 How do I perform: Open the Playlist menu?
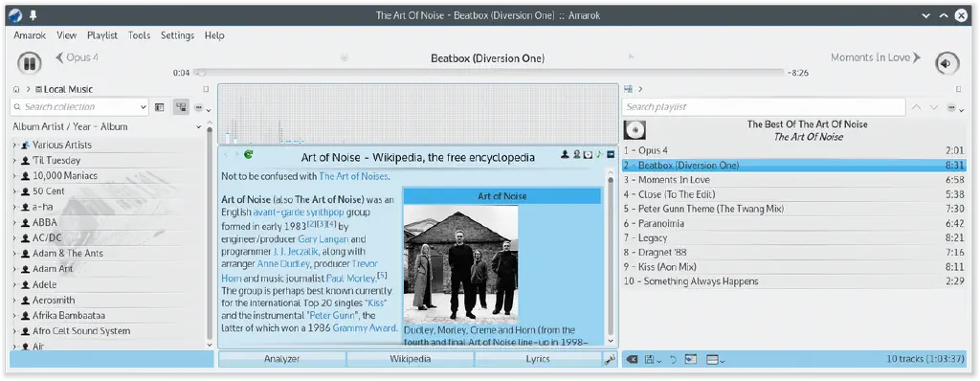pyautogui.click(x=102, y=35)
